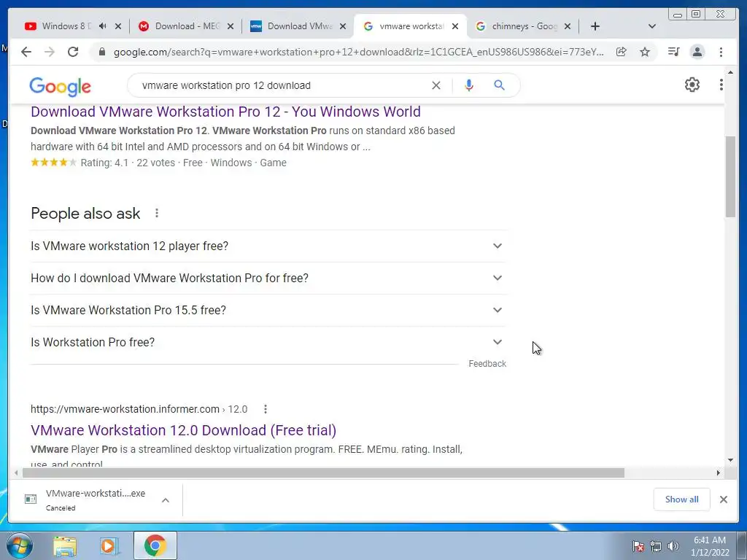Image resolution: width=747 pixels, height=560 pixels.
Task: Reload the current Google search page
Action: click(x=73, y=52)
